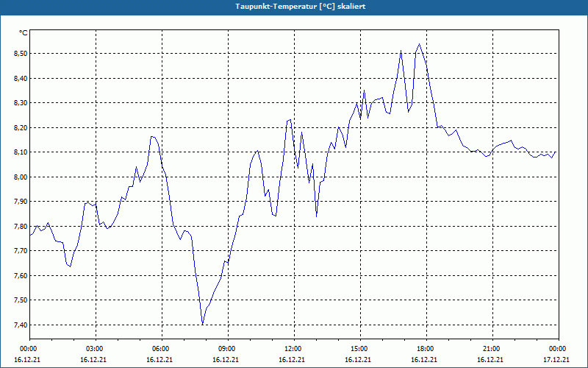Click the 12:00 time label
588x368 pixels.
[x=292, y=349]
